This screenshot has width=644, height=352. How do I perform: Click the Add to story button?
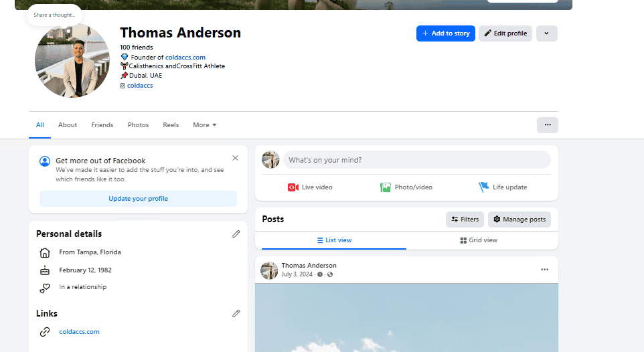[x=446, y=33]
